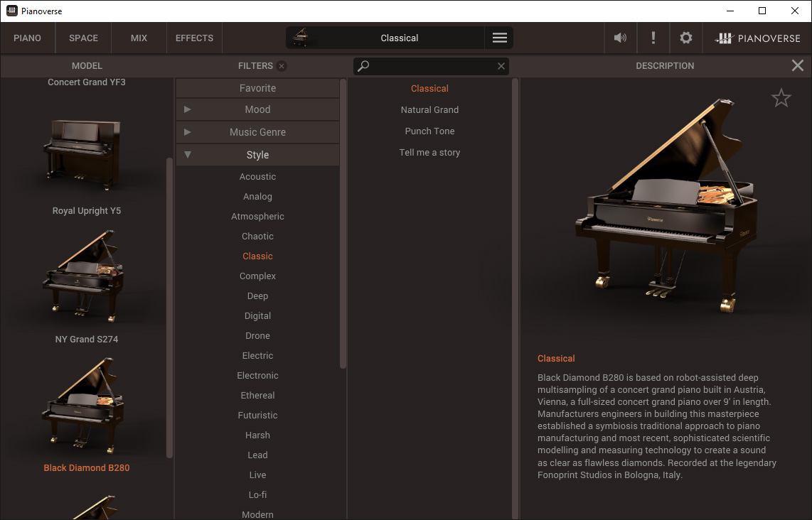
Task: Open settings with the gear icon
Action: (x=685, y=38)
